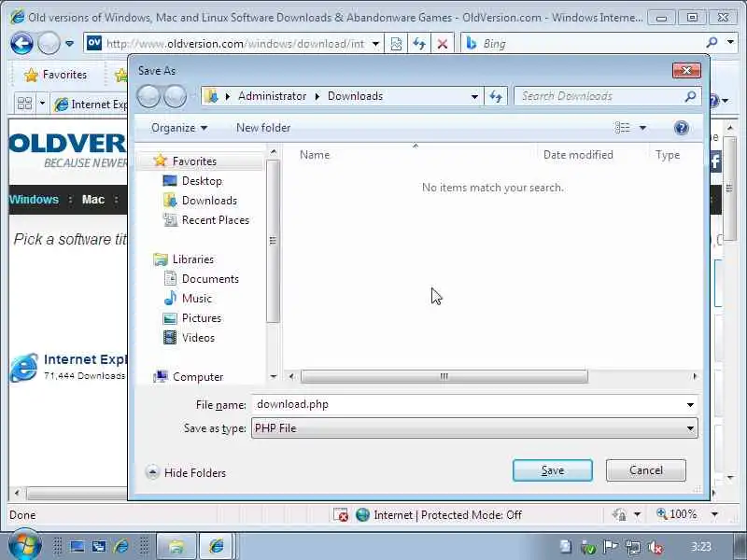
Task: Click the Save As dialog forward button
Action: tap(175, 97)
